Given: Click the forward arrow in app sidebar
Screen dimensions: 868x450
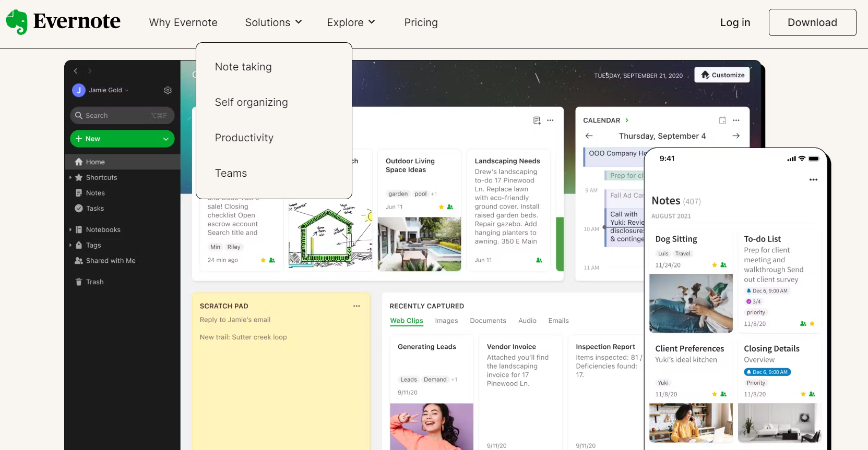Looking at the screenshot, I should tap(90, 71).
